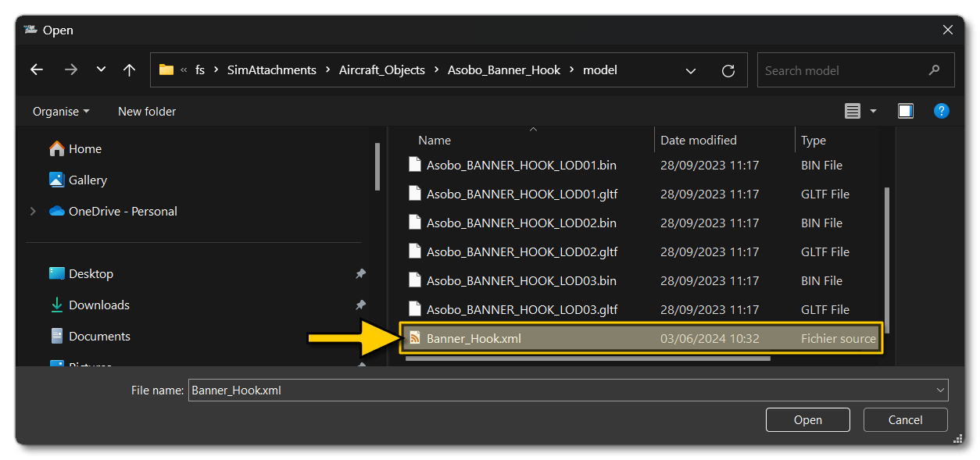
Task: Go up to the parent folder
Action: pyautogui.click(x=129, y=70)
